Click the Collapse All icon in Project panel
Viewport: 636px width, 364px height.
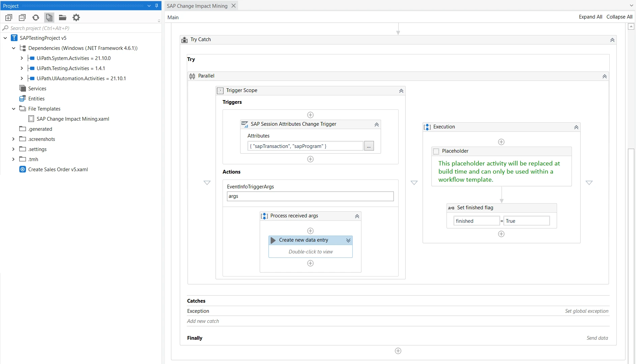pyautogui.click(x=22, y=18)
